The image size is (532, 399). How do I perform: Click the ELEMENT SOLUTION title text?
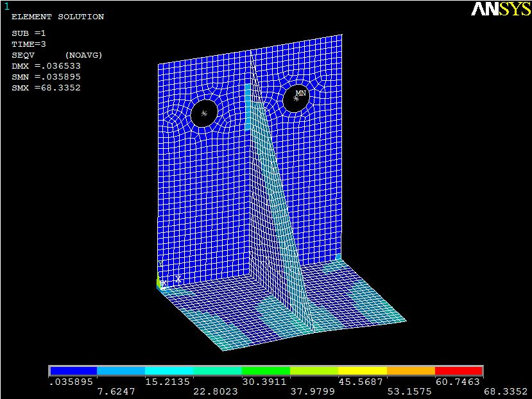pyautogui.click(x=58, y=17)
